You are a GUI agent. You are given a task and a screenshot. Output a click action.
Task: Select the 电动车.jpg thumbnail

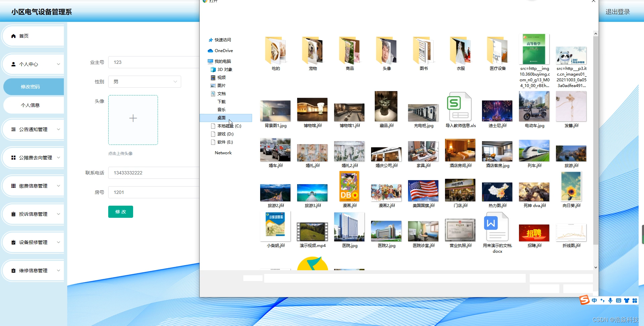coord(534,107)
